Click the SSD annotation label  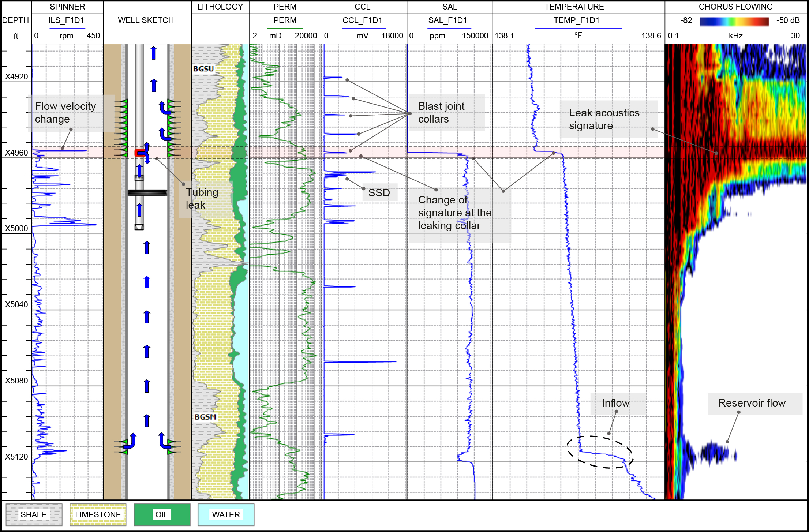pyautogui.click(x=379, y=193)
